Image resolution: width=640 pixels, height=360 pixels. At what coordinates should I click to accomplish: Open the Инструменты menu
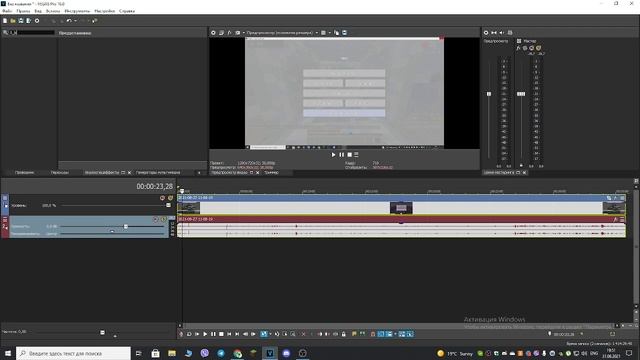coord(77,11)
